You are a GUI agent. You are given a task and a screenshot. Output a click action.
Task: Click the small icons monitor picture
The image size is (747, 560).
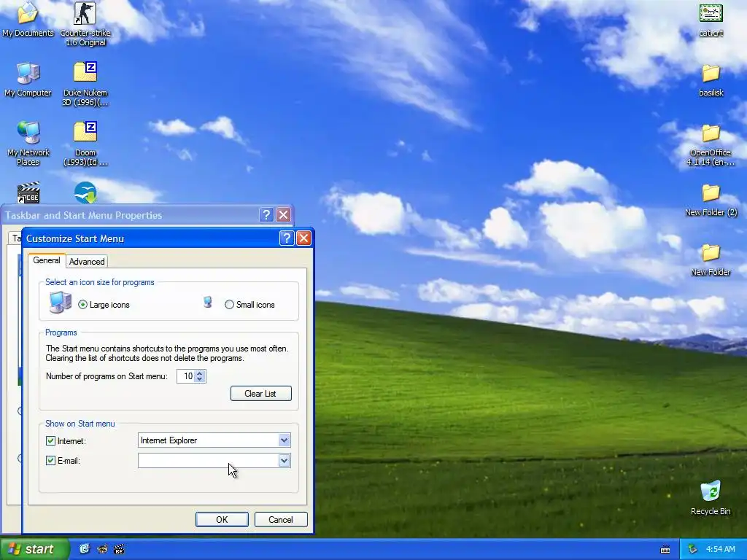(x=208, y=302)
